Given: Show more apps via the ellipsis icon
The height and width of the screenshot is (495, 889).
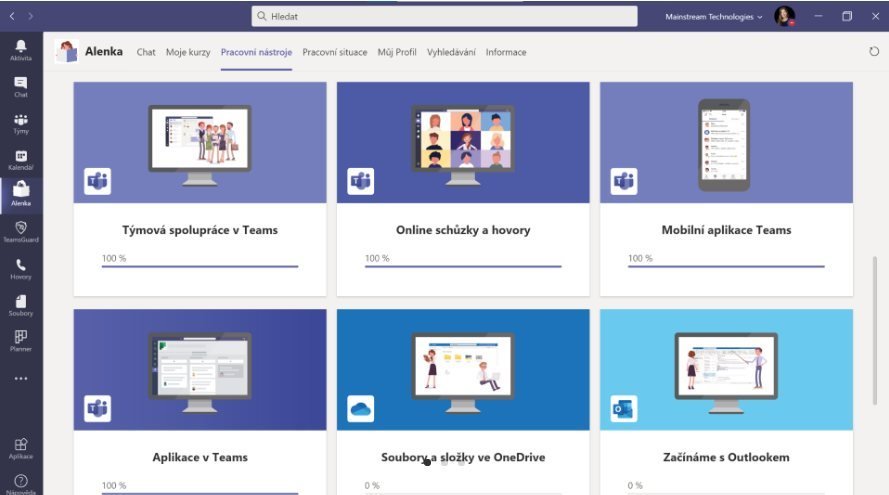Looking at the screenshot, I should point(21,378).
